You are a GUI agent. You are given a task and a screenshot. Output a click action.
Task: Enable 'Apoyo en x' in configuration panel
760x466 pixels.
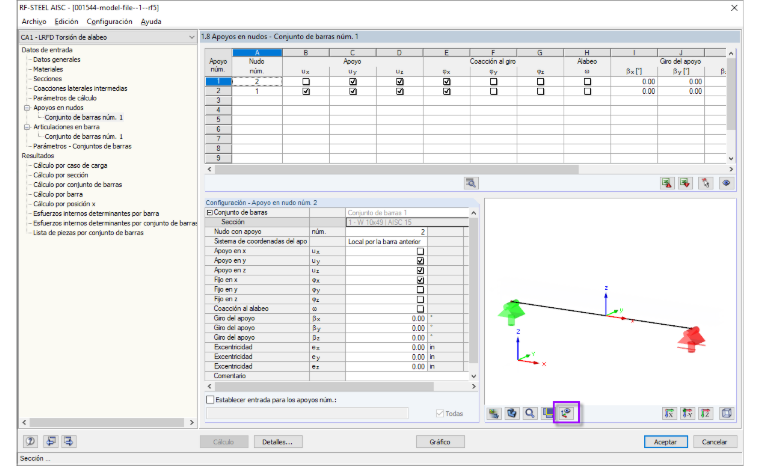(420, 251)
